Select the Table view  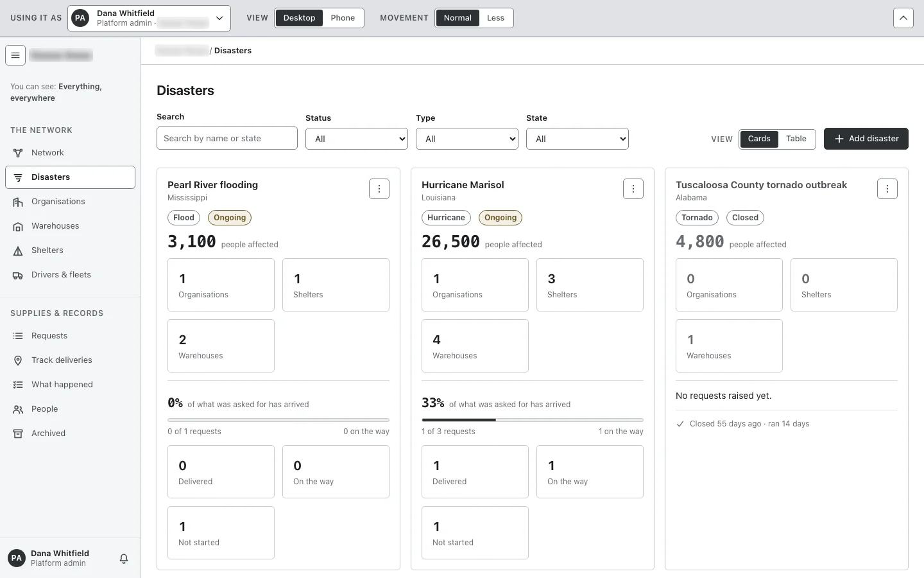click(x=796, y=139)
